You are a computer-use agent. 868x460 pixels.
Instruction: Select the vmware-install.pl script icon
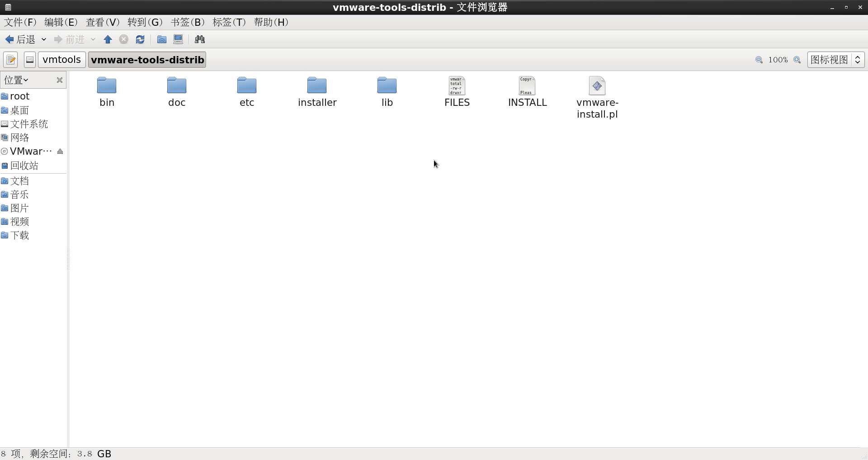point(597,85)
